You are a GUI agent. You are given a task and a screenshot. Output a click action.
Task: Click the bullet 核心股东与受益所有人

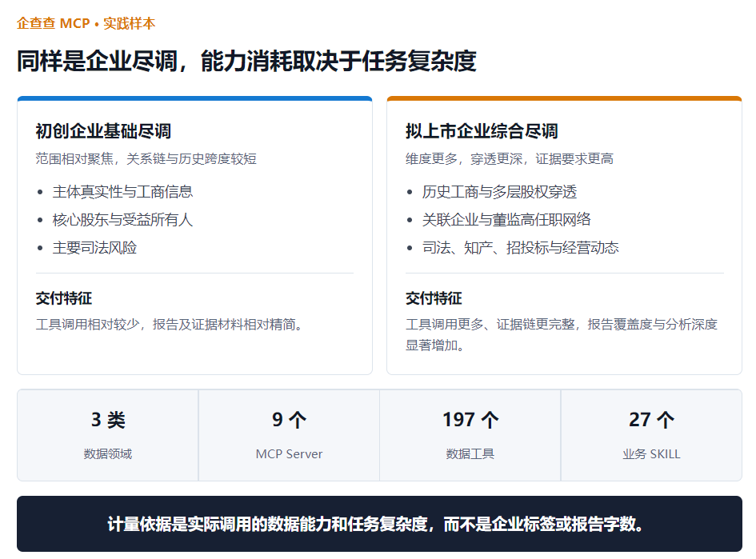(122, 220)
